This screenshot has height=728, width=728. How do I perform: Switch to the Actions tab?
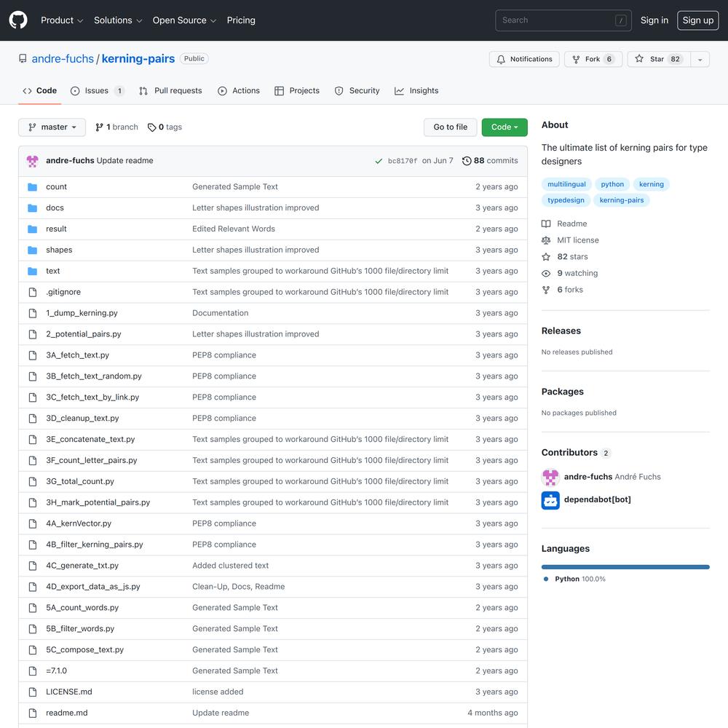pyautogui.click(x=239, y=90)
